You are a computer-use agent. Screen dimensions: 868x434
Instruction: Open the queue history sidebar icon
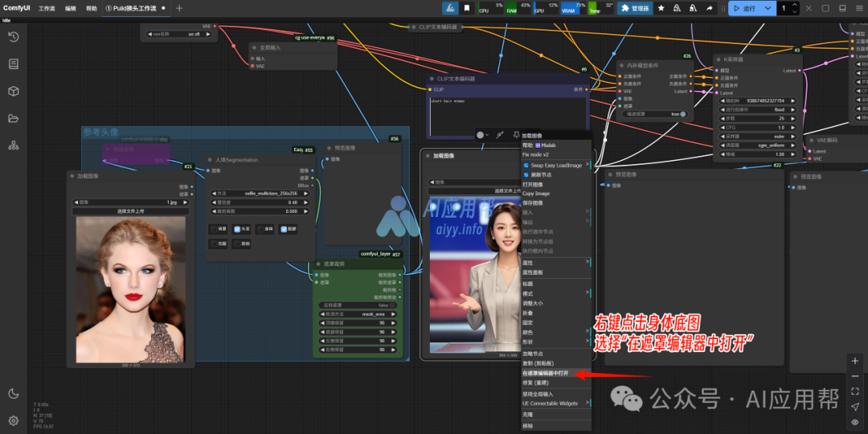pyautogui.click(x=14, y=37)
